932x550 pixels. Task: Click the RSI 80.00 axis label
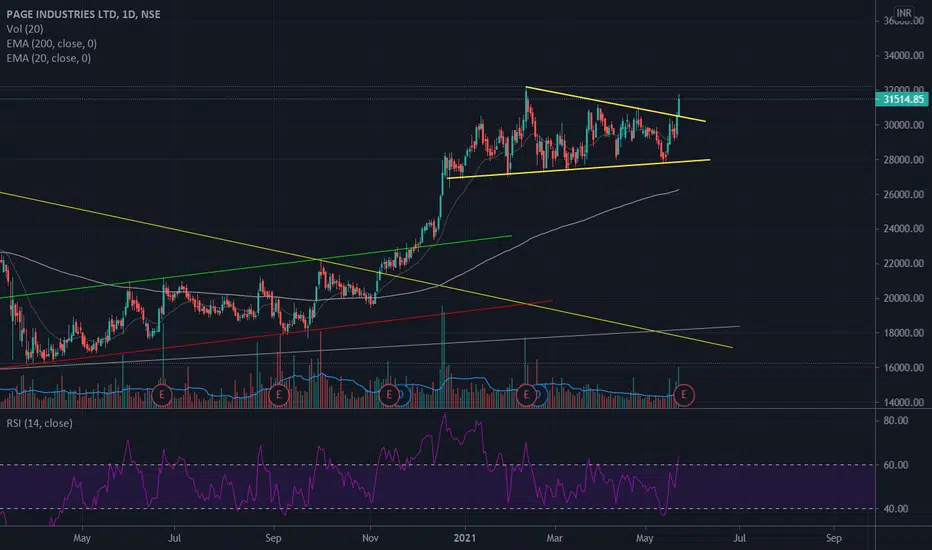tap(896, 421)
